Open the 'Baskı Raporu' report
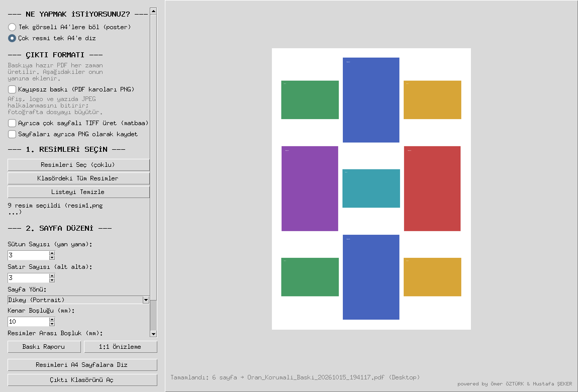 (44, 347)
